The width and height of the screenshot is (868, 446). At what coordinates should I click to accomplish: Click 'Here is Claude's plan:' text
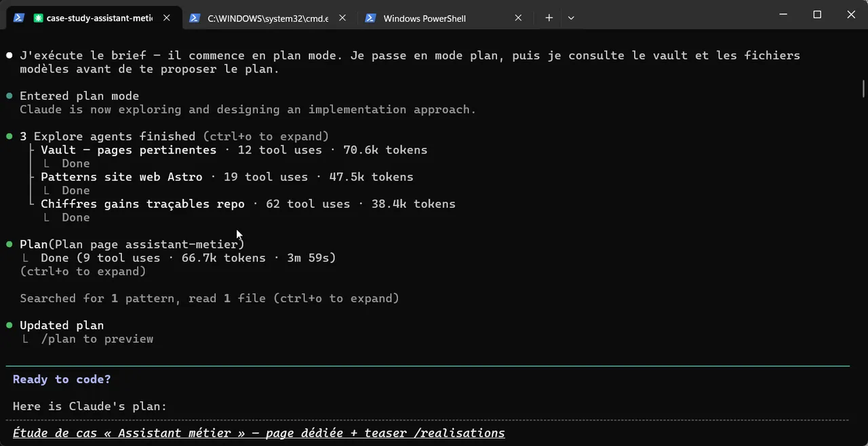coord(90,407)
